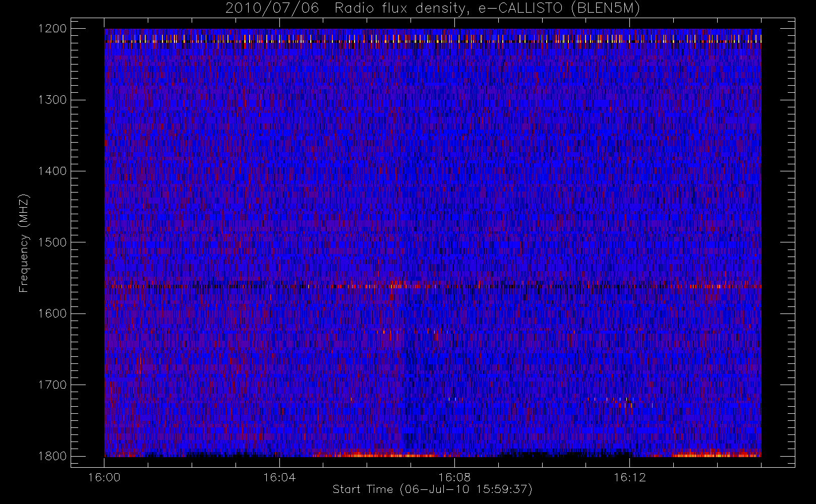Click the 16:12 time tick label
Image resolution: width=816 pixels, height=504 pixels.
629,477
